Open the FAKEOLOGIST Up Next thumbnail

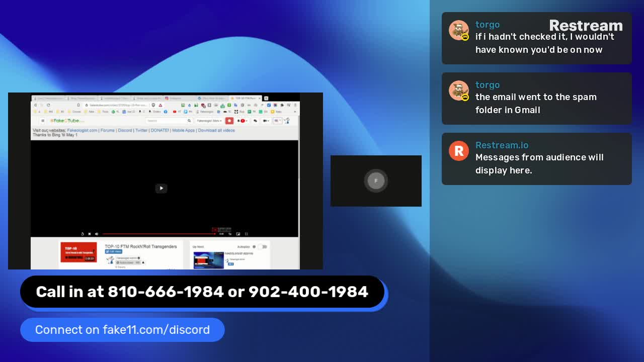pos(208,260)
